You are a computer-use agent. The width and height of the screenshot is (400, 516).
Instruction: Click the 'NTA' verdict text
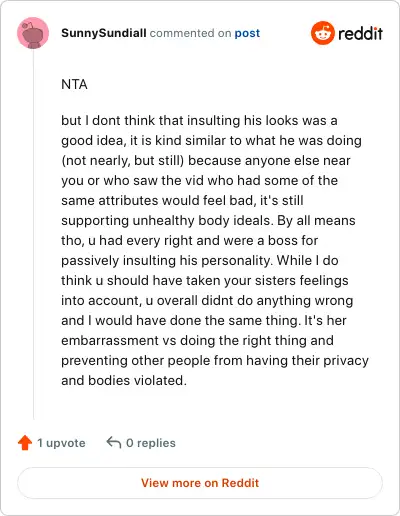[74, 84]
